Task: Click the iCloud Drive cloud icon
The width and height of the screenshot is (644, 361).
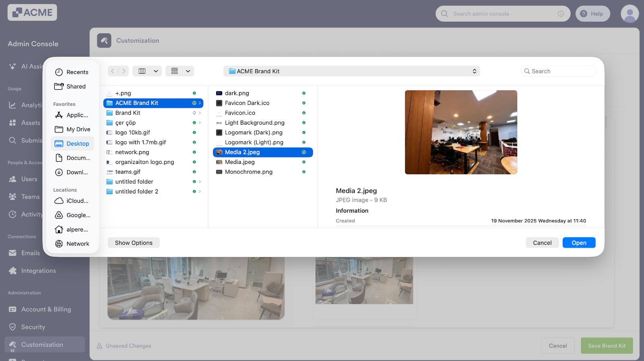Action: [x=59, y=201]
